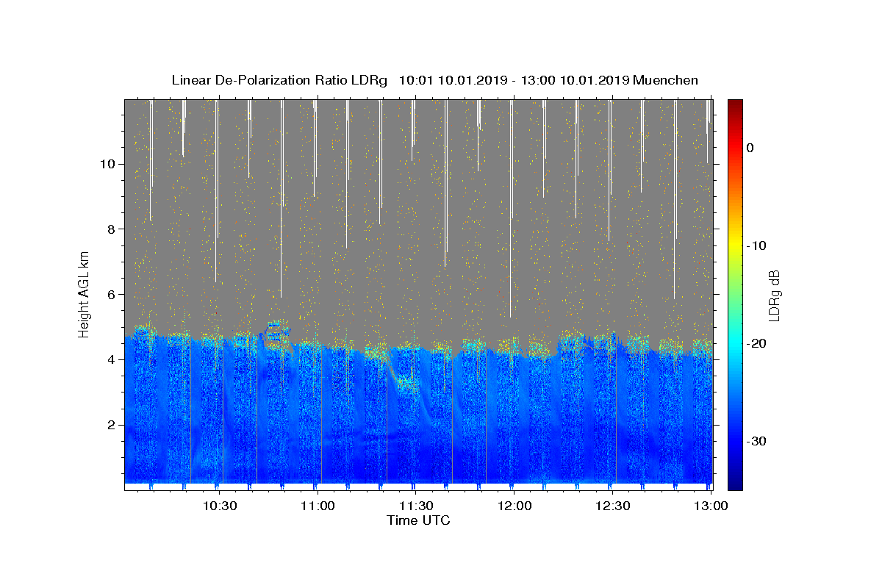882x588 pixels.
Task: Click the "Height AGL km" y-axis label
Action: 85,294
